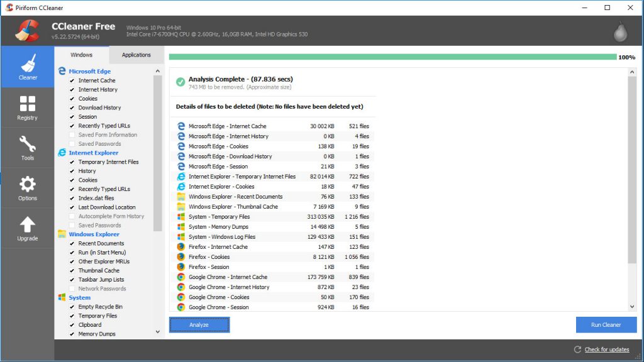
Task: Open the Registry section in the sidebar
Action: (x=27, y=107)
